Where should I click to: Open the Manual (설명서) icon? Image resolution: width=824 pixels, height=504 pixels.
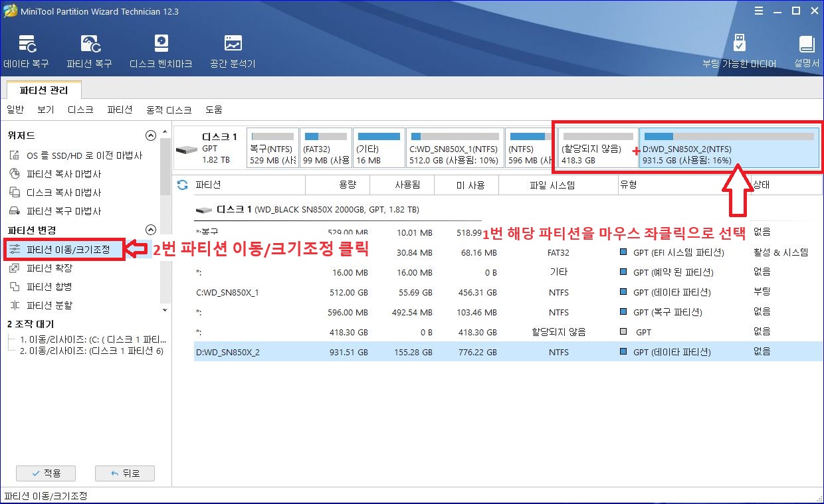(807, 52)
